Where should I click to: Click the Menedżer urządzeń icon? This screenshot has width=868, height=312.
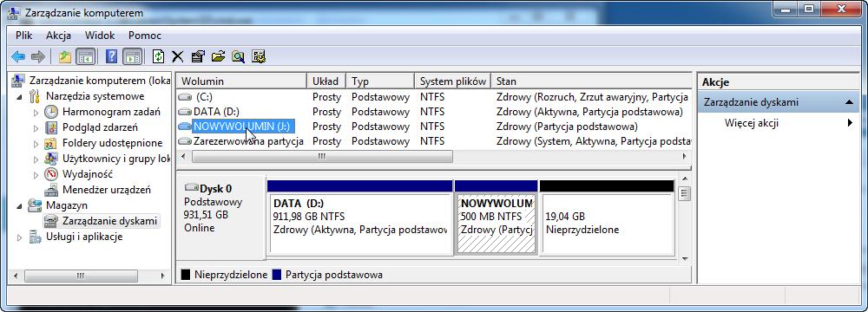coord(51,191)
